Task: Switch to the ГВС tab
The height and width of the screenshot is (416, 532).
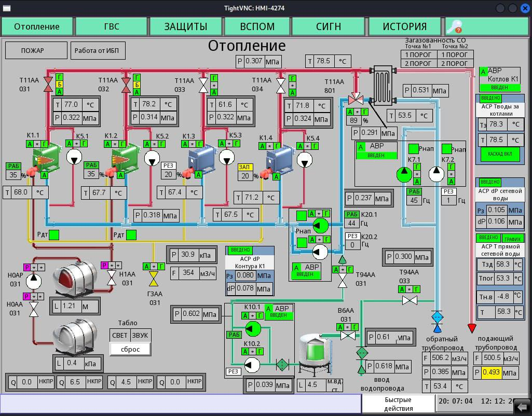Action: click(x=112, y=26)
